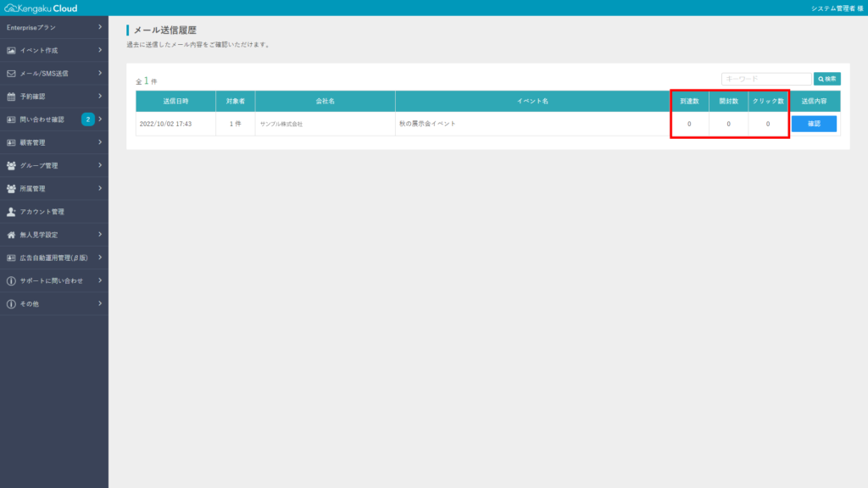Screen dimensions: 868x488
Task: Expand the メール/SMS送信 chevron
Action: coord(100,73)
